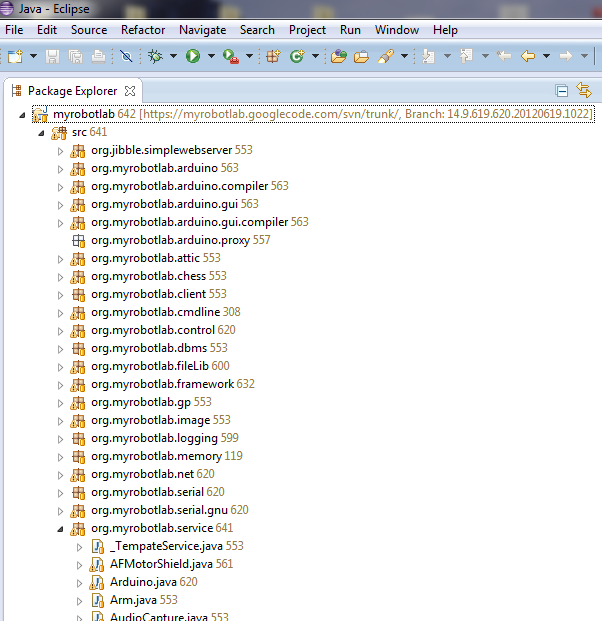
Task: Click the Search flashlight toolbar icon
Action: coord(386,56)
